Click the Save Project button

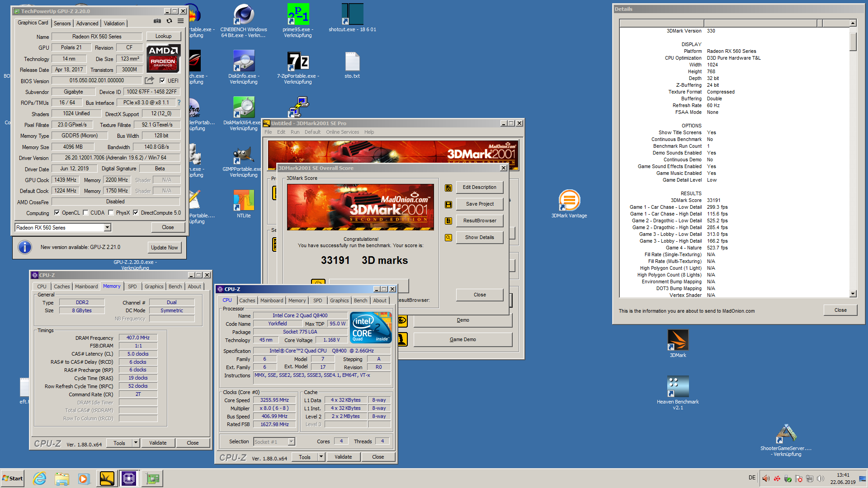(480, 204)
